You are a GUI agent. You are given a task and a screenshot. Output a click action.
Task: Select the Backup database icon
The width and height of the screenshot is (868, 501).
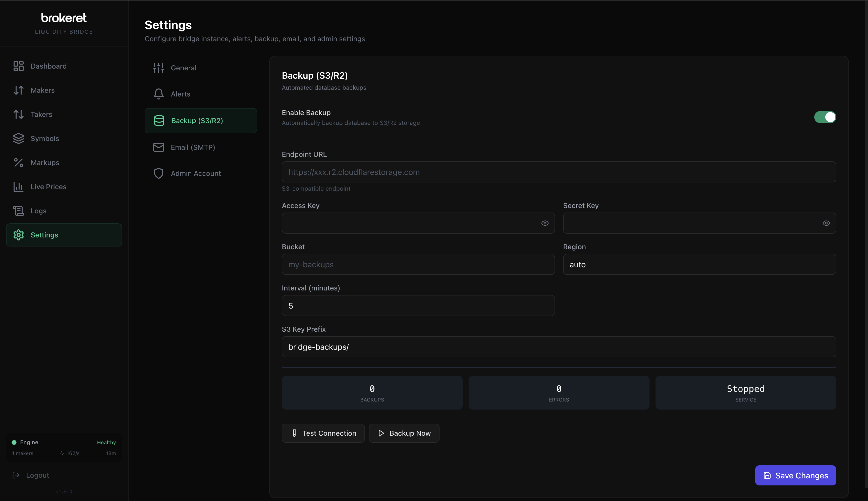[158, 120]
